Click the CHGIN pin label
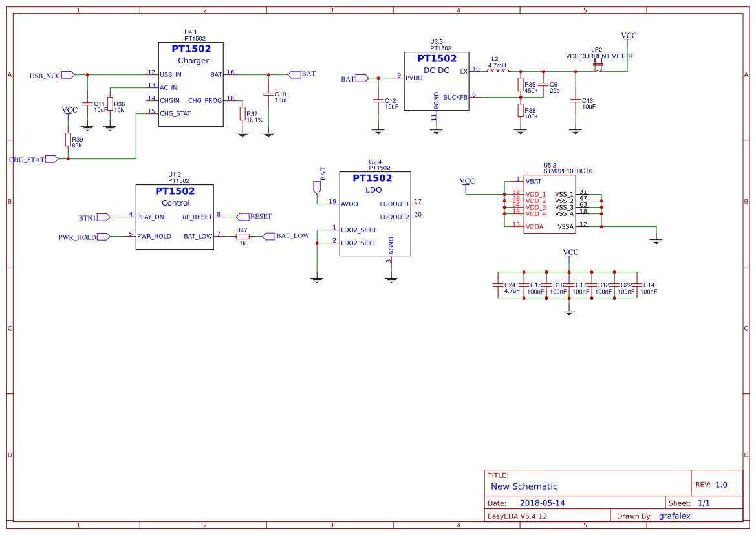Viewport: 756px width, 535px height. [x=169, y=100]
